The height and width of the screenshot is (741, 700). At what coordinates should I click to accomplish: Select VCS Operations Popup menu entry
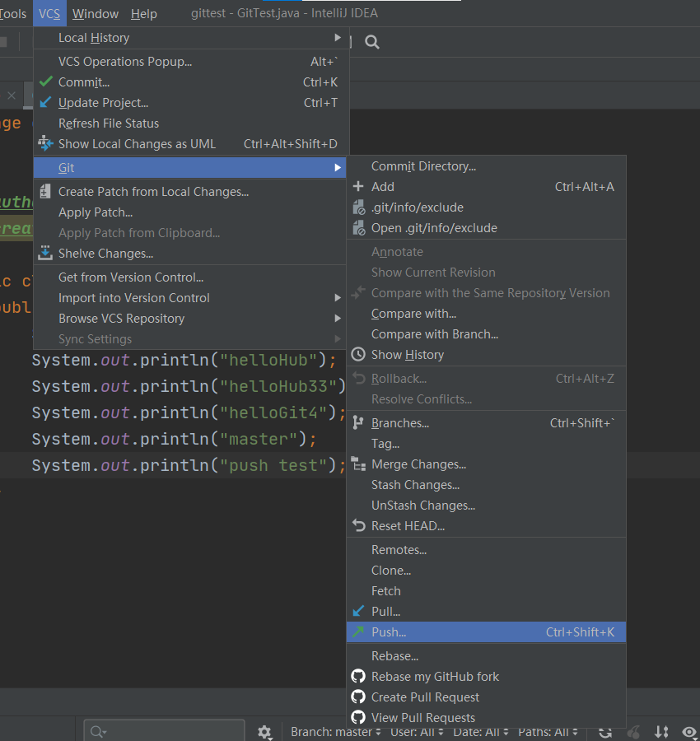[x=191, y=62]
